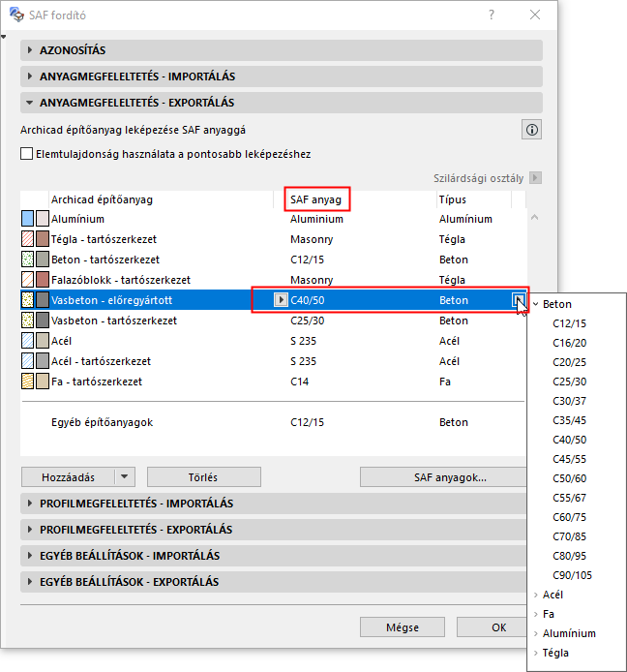Click the SAF anyag column header

(316, 199)
